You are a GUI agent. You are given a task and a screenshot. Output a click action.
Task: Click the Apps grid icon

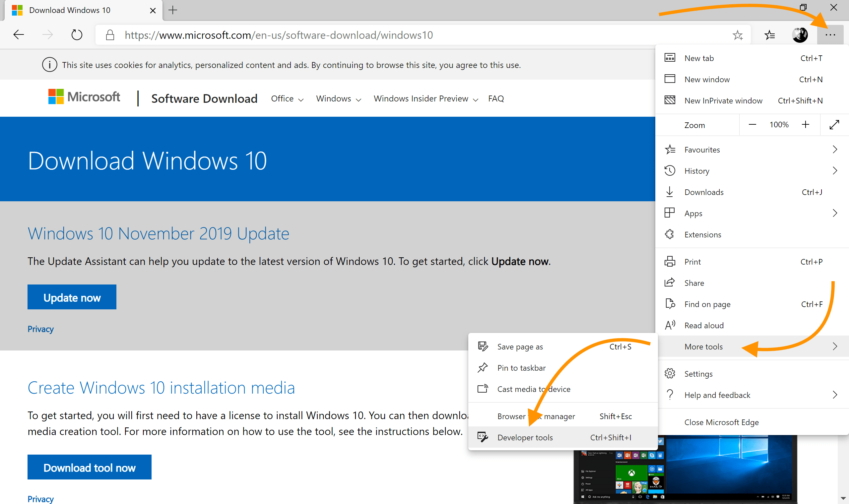pyautogui.click(x=670, y=213)
